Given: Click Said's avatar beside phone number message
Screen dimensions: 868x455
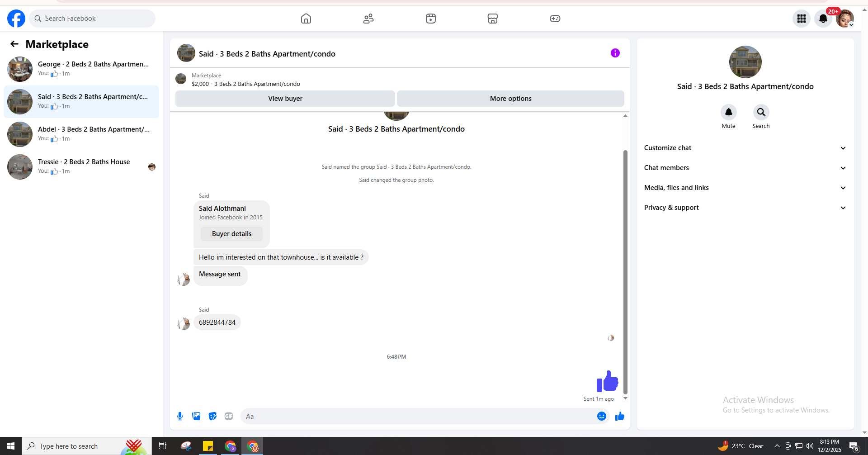Looking at the screenshot, I should click(184, 323).
